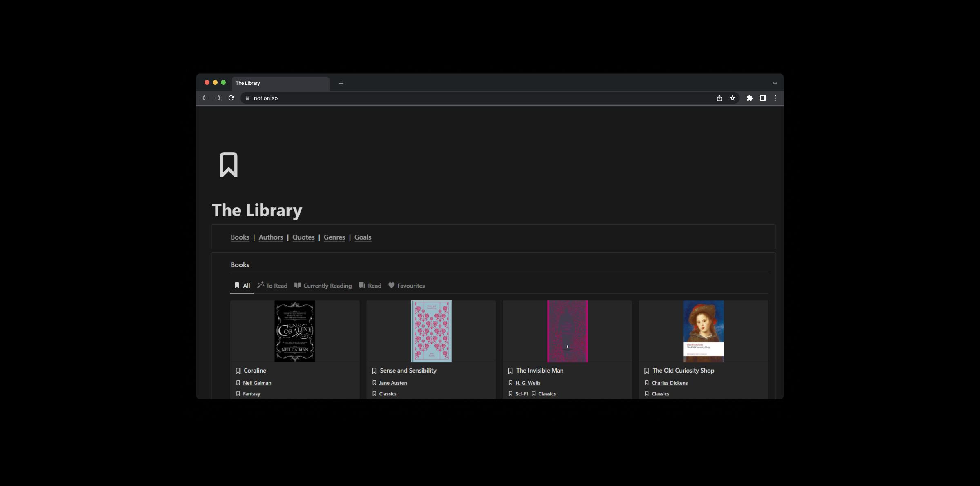Open the Extensions puzzle icon

tap(750, 98)
